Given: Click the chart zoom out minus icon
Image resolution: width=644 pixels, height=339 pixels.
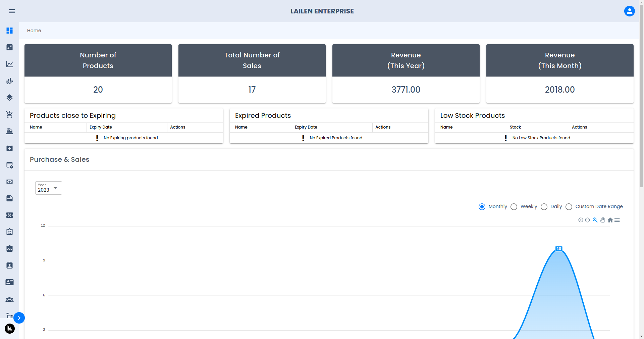Looking at the screenshot, I should 587,220.
